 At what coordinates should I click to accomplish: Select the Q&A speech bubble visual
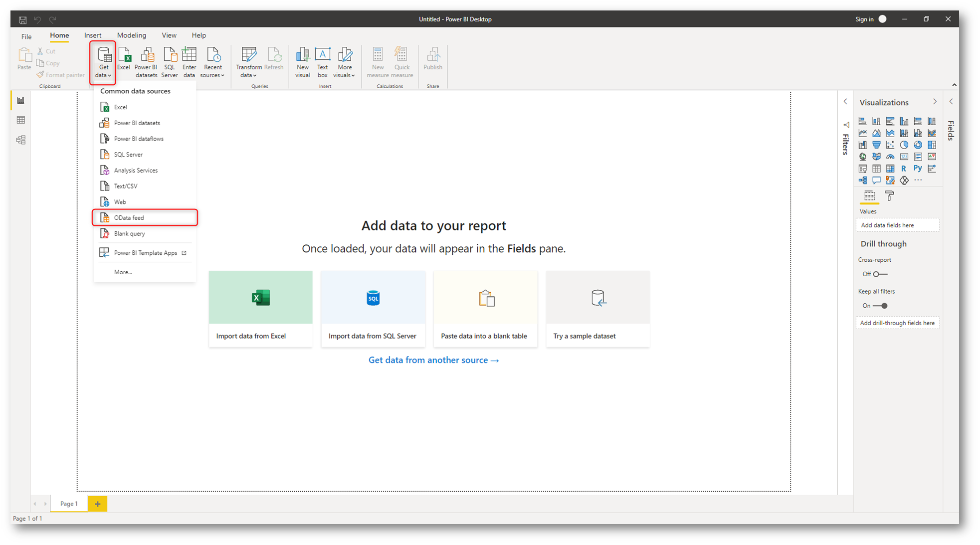coord(876,181)
